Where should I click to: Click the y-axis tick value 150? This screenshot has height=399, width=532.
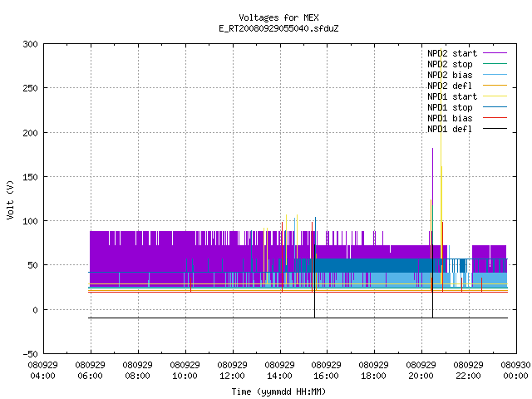tap(30, 177)
